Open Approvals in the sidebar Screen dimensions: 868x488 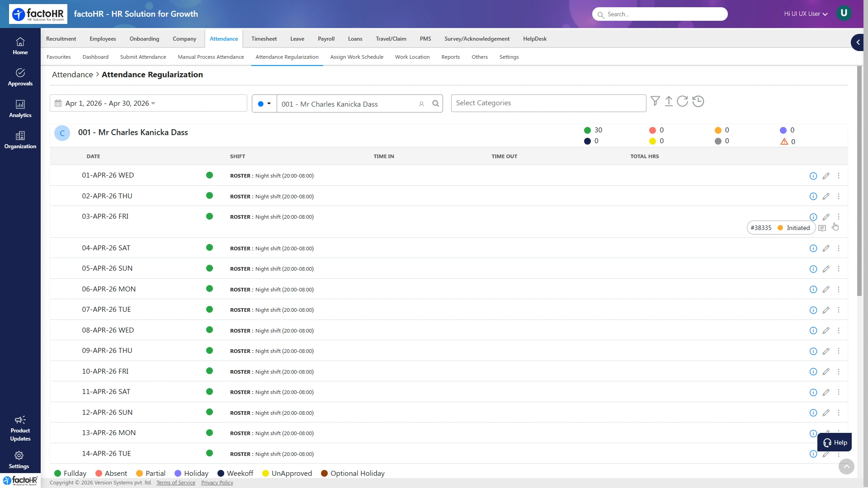[20, 77]
